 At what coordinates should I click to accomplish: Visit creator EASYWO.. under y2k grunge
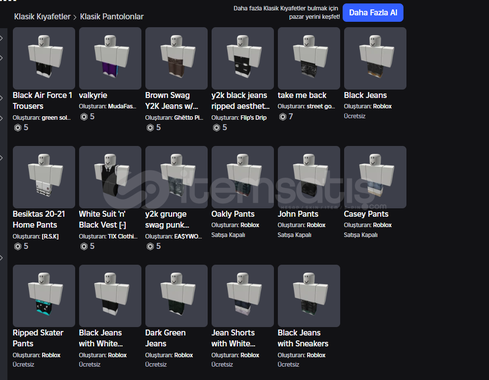click(x=188, y=236)
